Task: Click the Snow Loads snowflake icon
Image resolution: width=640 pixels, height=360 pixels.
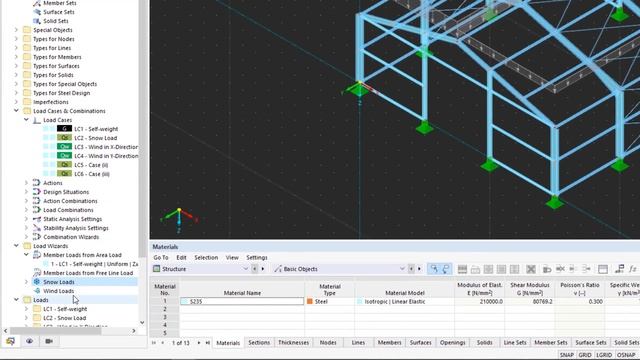Action: click(x=37, y=282)
